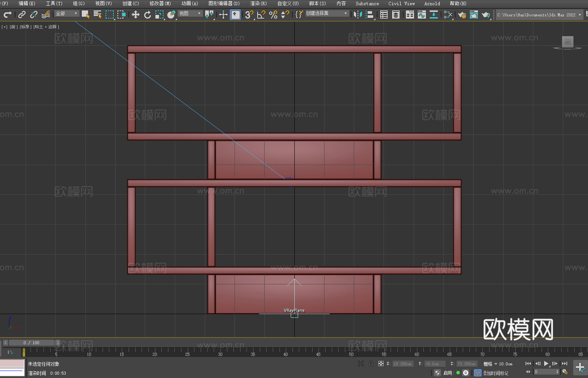
Task: Toggle keyboard shortcut override button
Action: pos(235,14)
